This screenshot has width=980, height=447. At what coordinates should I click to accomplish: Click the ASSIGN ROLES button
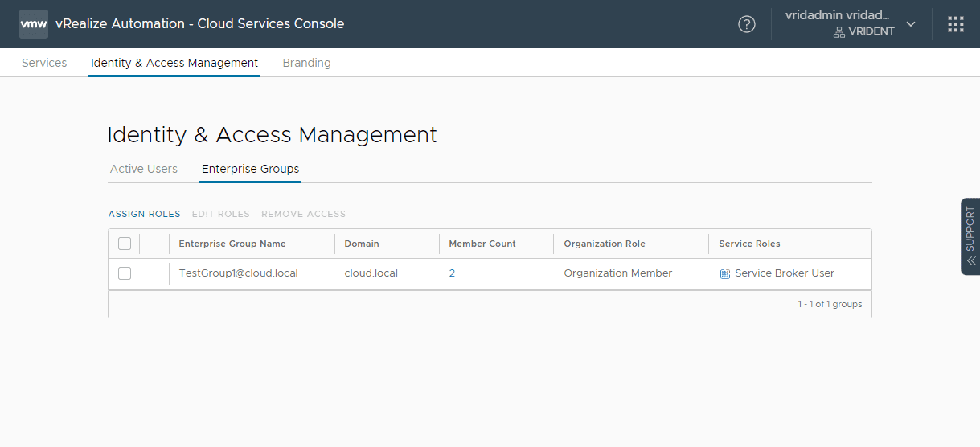pos(145,214)
